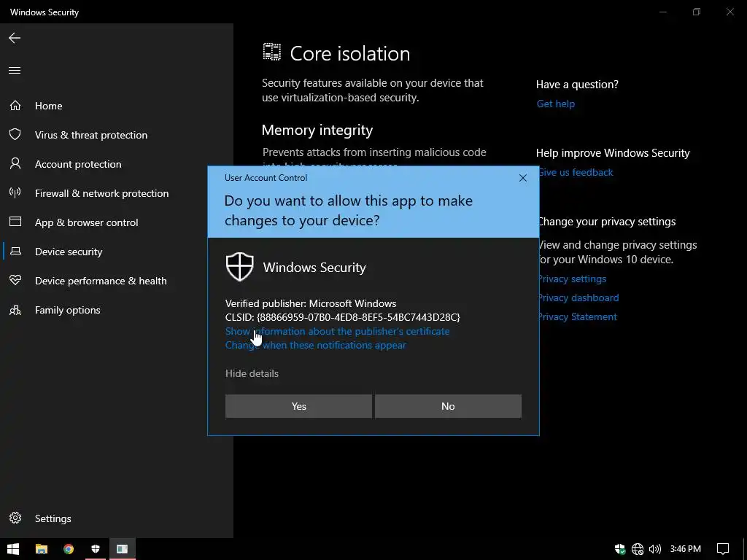Click the Home house icon
747x560 pixels.
[15, 105]
